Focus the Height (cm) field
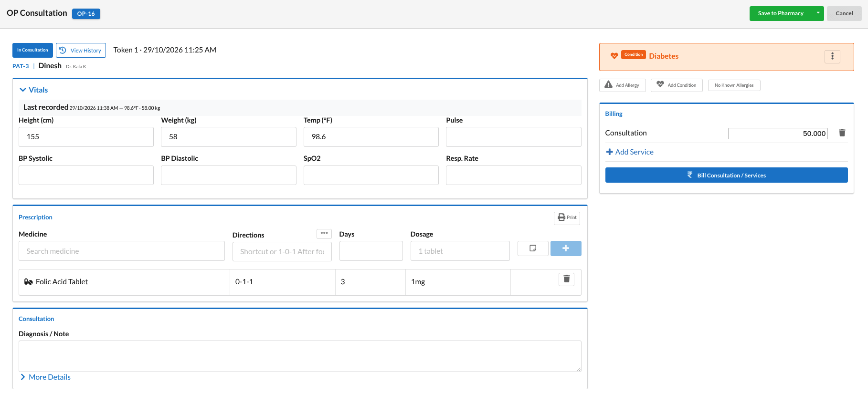Screen dimensions: 868x403 (86, 137)
